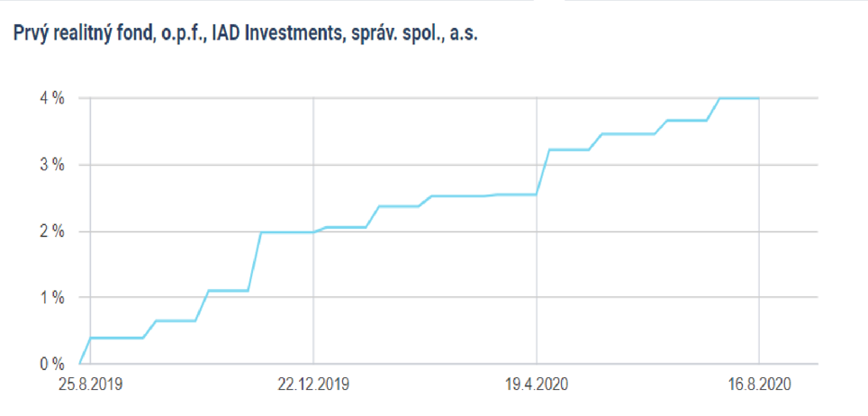This screenshot has height=416, width=868.
Task: Click the line where it crosses the 22.12.2019 gridline
Action: (x=313, y=231)
